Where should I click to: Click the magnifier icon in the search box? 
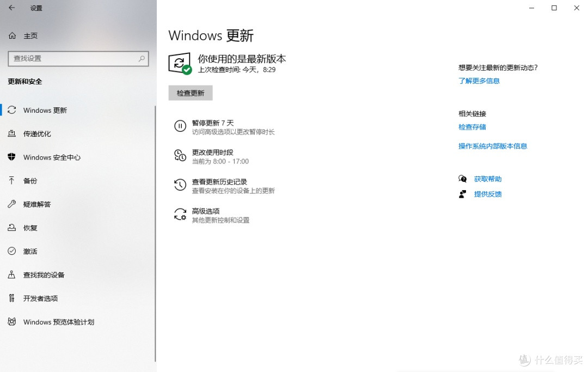[142, 58]
